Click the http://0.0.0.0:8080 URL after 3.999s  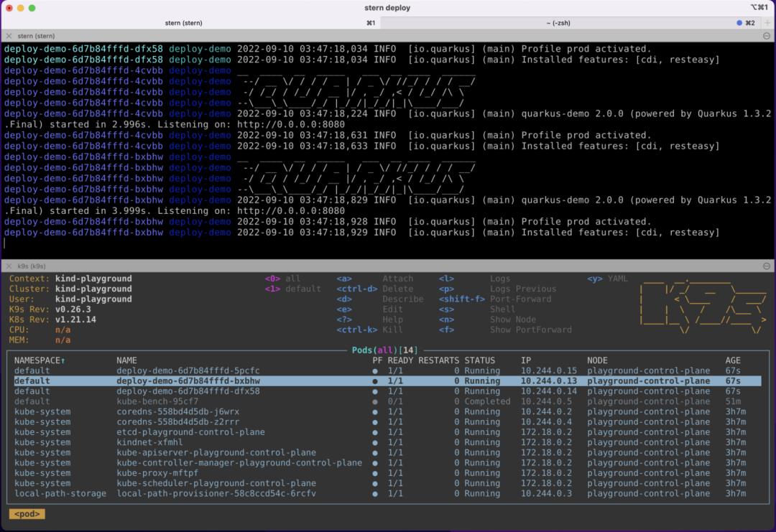click(291, 211)
